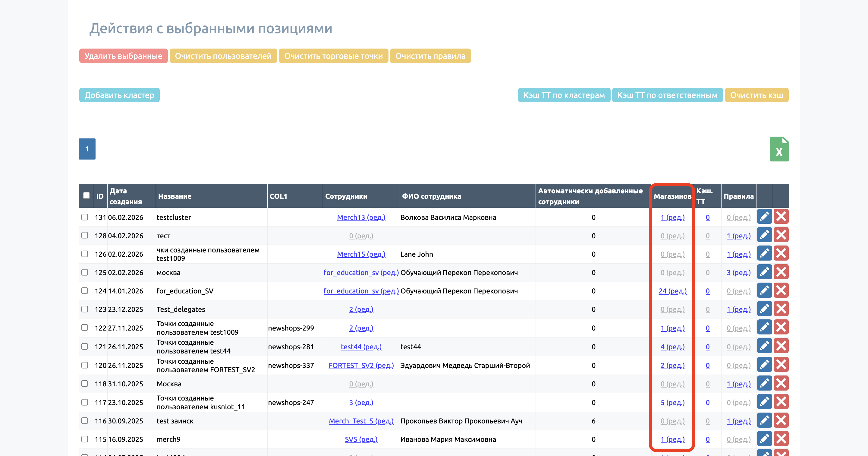
Task: Click Очистить кэш button
Action: click(756, 95)
